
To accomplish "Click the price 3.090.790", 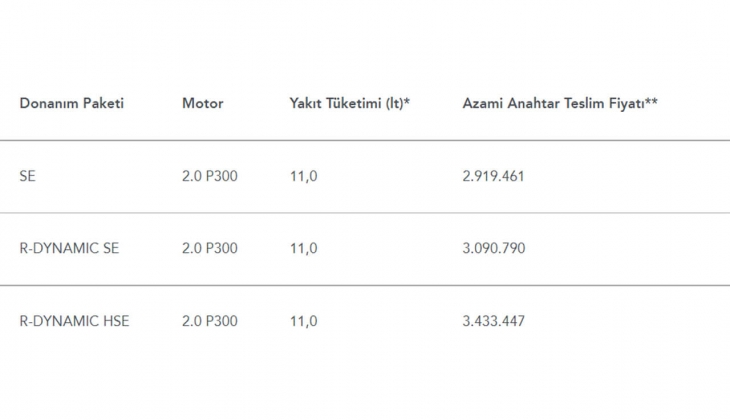I will pos(493,248).
